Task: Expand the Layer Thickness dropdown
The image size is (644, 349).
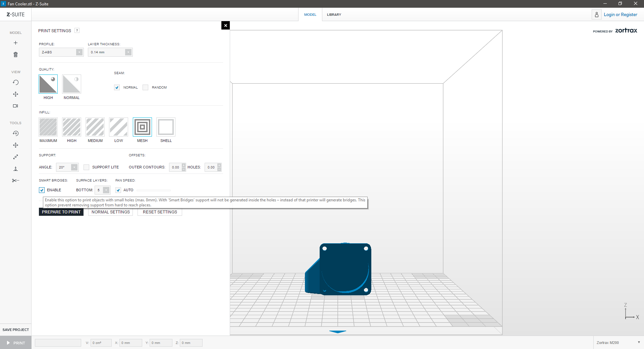Action: point(110,52)
